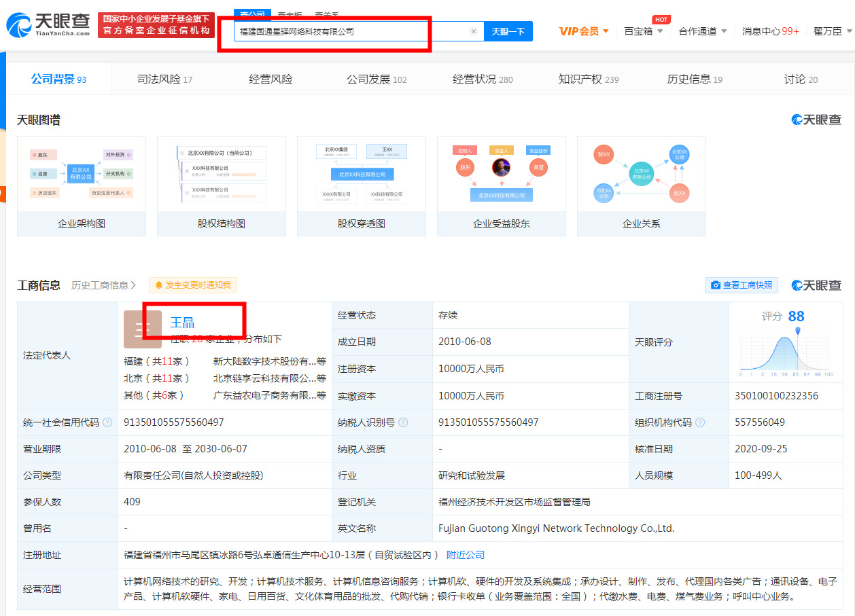Open legal representative 王晶's profile link
This screenshot has height=616, width=855.
182,322
